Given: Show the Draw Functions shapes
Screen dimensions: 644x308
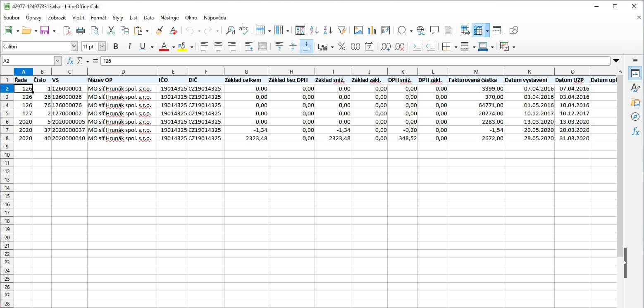Looking at the screenshot, I should [514, 30].
